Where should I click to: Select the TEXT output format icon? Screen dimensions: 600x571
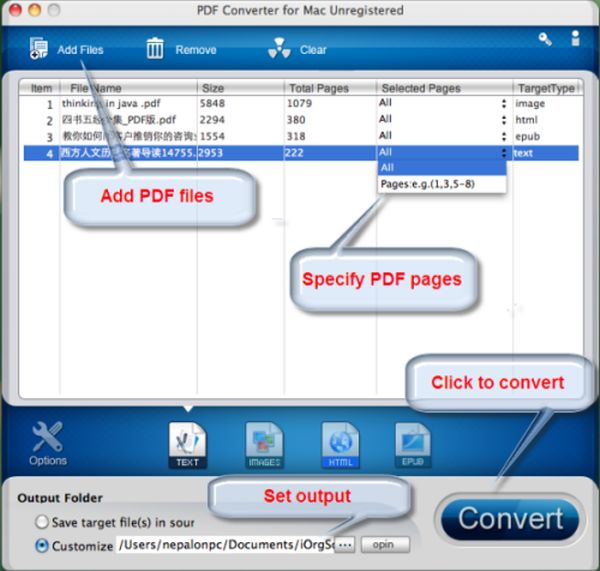188,445
